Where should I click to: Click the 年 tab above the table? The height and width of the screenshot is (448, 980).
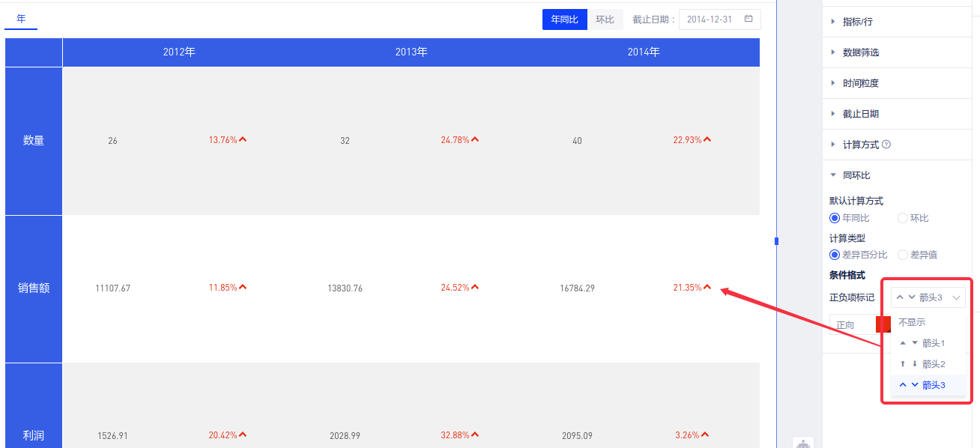pyautogui.click(x=21, y=19)
